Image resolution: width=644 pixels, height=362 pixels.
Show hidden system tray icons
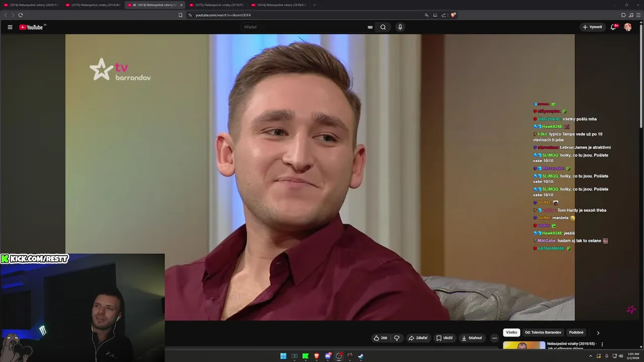tap(591, 356)
